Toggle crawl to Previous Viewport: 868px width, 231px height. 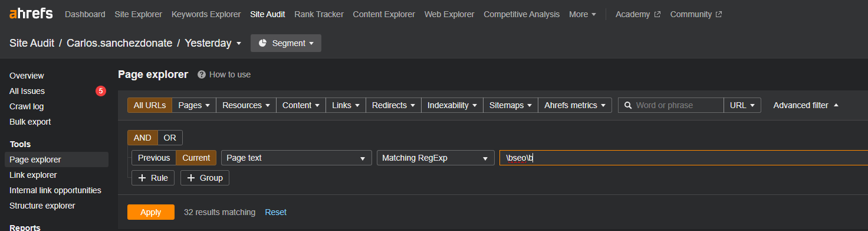pos(154,158)
